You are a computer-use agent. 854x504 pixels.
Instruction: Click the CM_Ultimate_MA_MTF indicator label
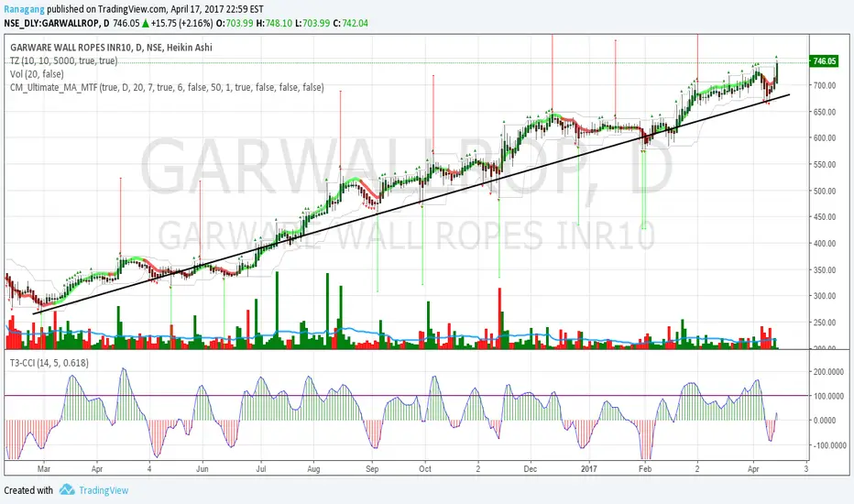click(x=167, y=87)
